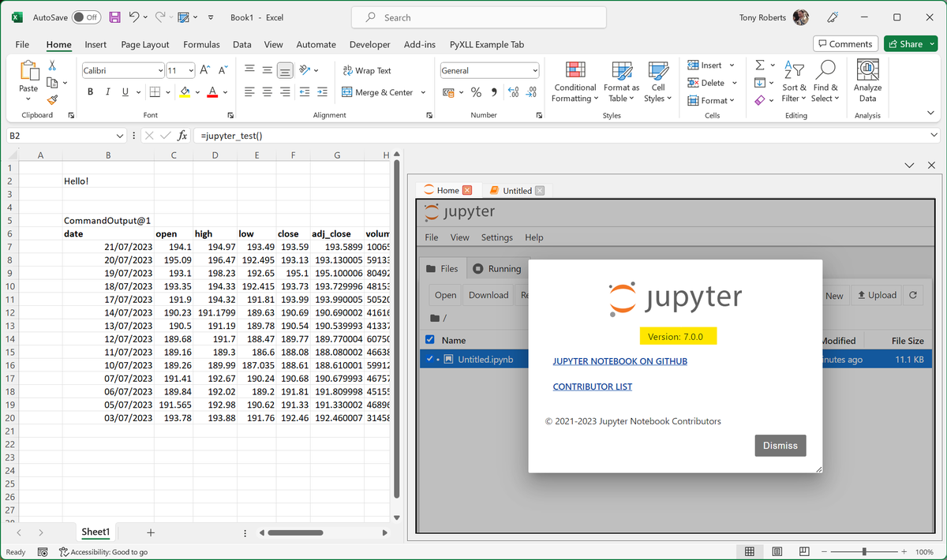Expand the formula bar chevron
The width and height of the screenshot is (947, 560).
pyautogui.click(x=935, y=136)
